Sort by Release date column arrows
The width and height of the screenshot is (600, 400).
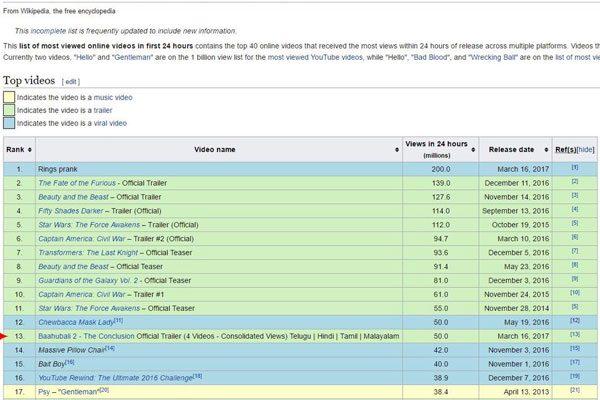(x=546, y=150)
